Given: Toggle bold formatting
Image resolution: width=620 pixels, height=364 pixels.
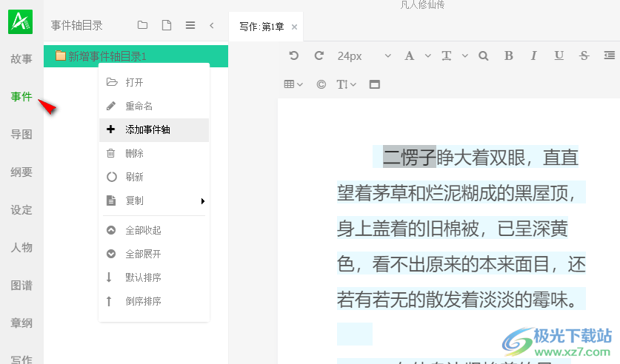Looking at the screenshot, I should [509, 55].
